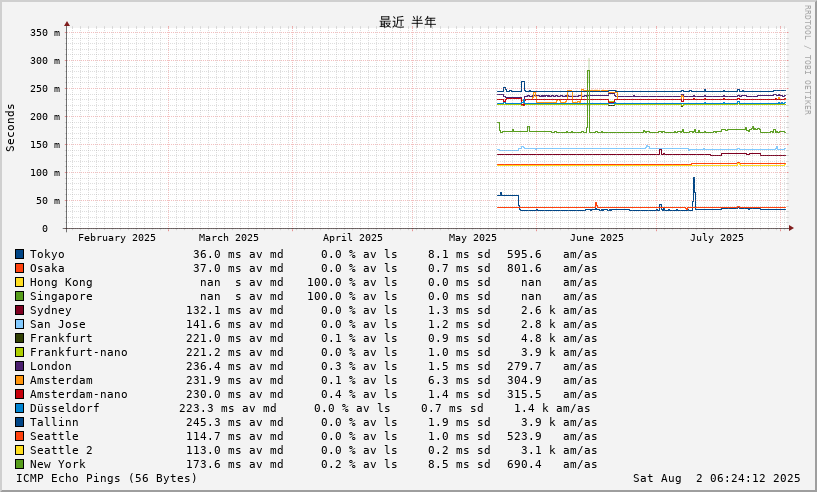Click the Sat Aug 2 06:24:12 2025 timestamp
This screenshot has width=817, height=492.
(716, 478)
